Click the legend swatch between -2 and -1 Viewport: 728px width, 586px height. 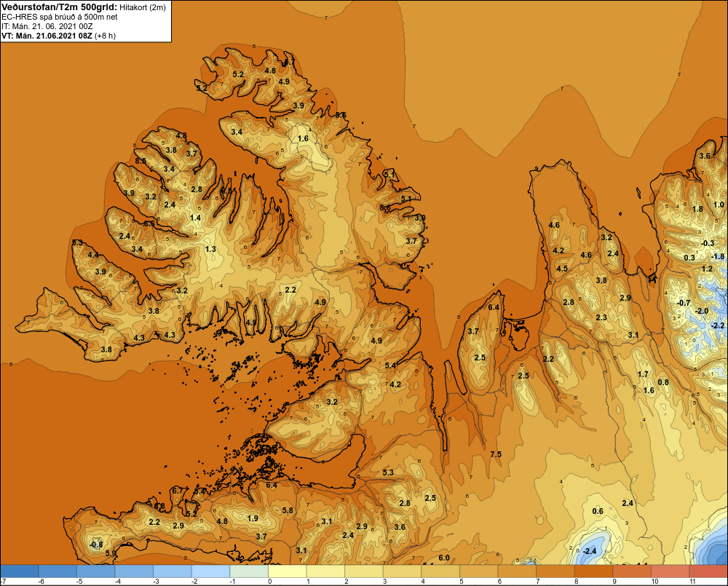click(x=211, y=571)
